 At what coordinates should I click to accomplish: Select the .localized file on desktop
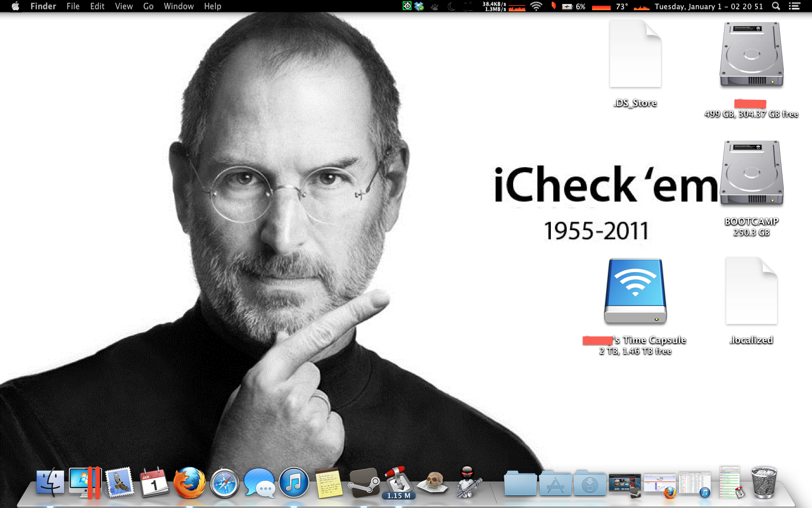(752, 291)
